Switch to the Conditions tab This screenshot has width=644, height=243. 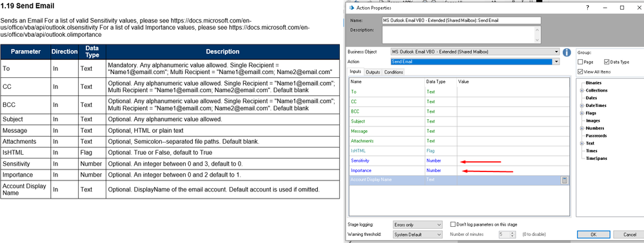(393, 72)
